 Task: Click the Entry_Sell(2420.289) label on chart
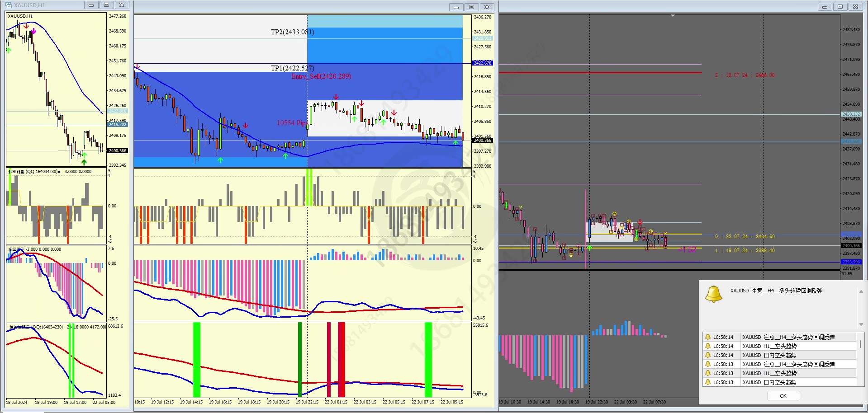click(x=321, y=76)
